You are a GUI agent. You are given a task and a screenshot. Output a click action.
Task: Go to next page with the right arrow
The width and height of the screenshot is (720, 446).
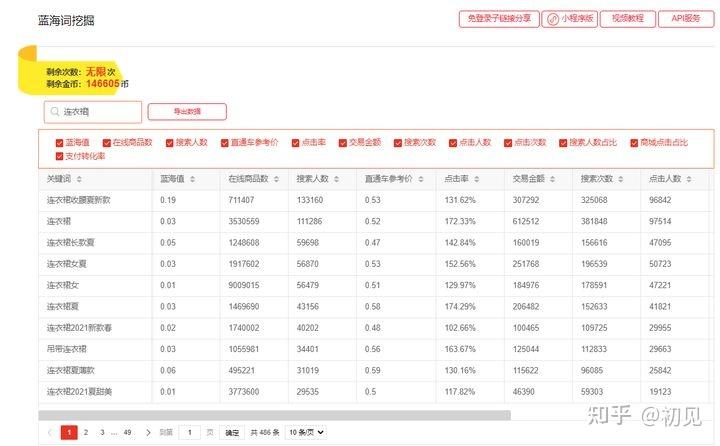[148, 432]
